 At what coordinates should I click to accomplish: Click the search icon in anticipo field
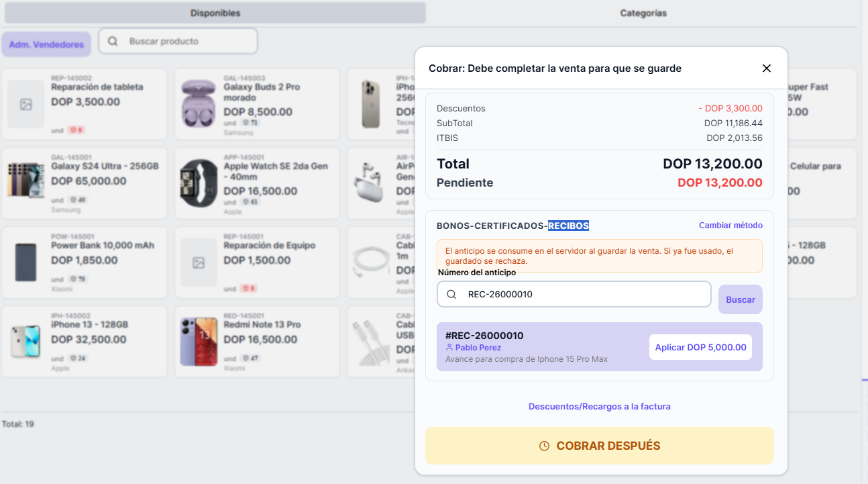pyautogui.click(x=451, y=294)
